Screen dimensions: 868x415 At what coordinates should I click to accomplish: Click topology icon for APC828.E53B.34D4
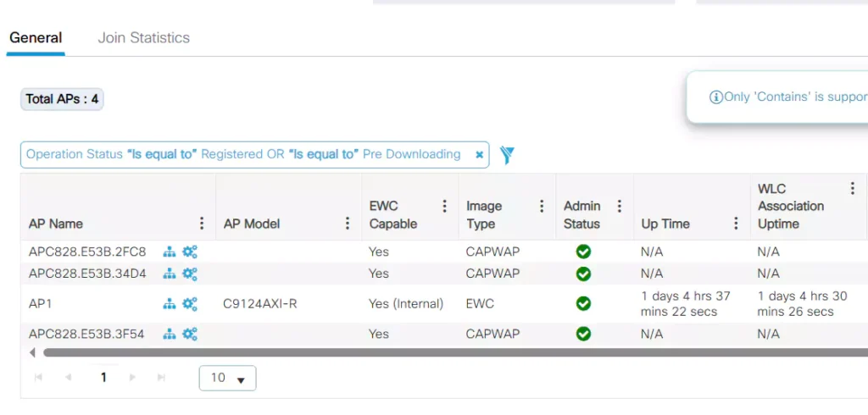coord(170,274)
